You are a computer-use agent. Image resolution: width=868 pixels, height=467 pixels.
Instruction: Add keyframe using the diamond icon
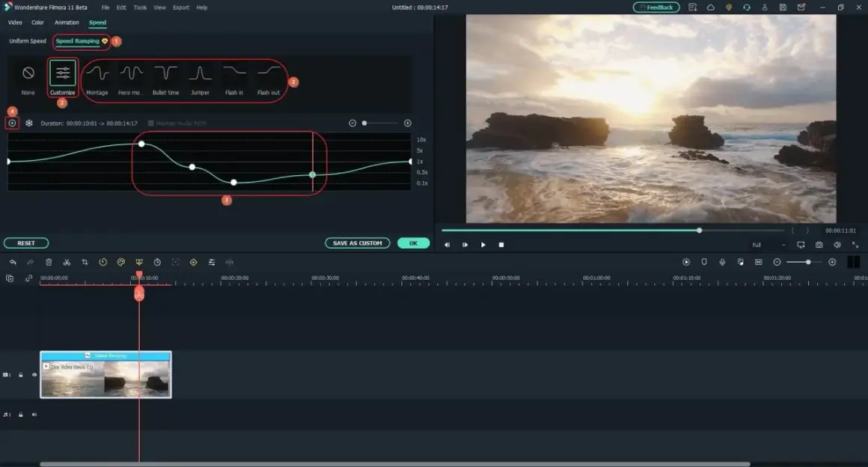pos(193,262)
